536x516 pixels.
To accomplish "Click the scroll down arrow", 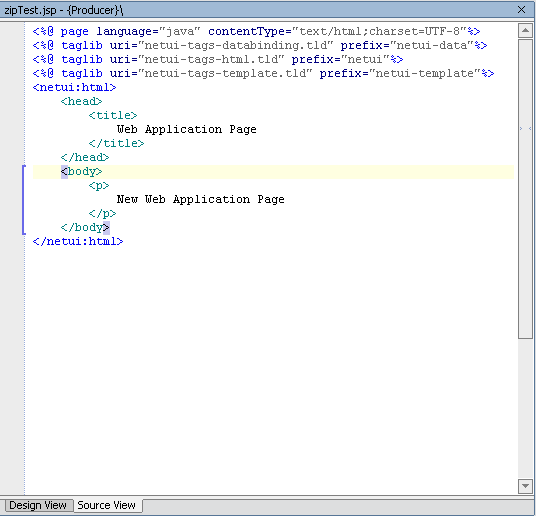I will tap(525, 486).
